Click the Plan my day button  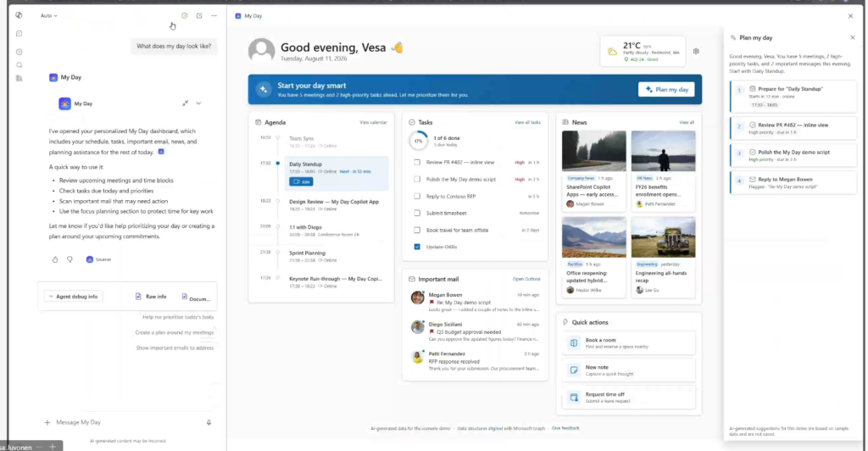pos(666,89)
